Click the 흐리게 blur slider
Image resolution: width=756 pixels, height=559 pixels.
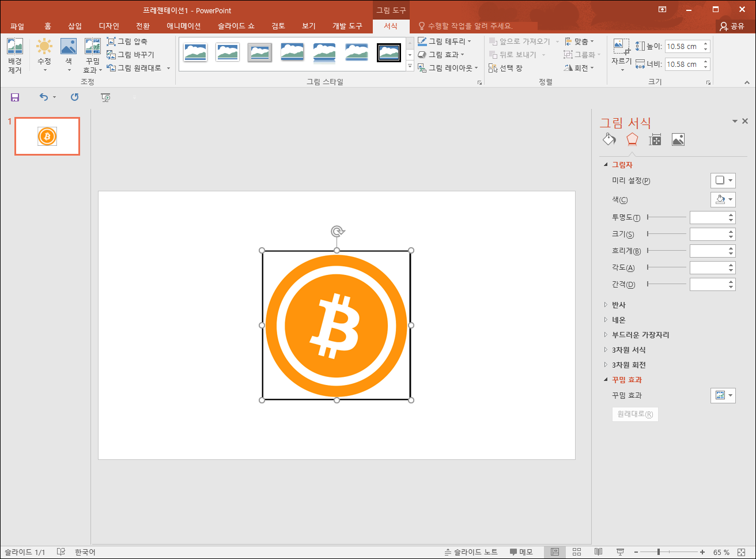[x=667, y=251]
